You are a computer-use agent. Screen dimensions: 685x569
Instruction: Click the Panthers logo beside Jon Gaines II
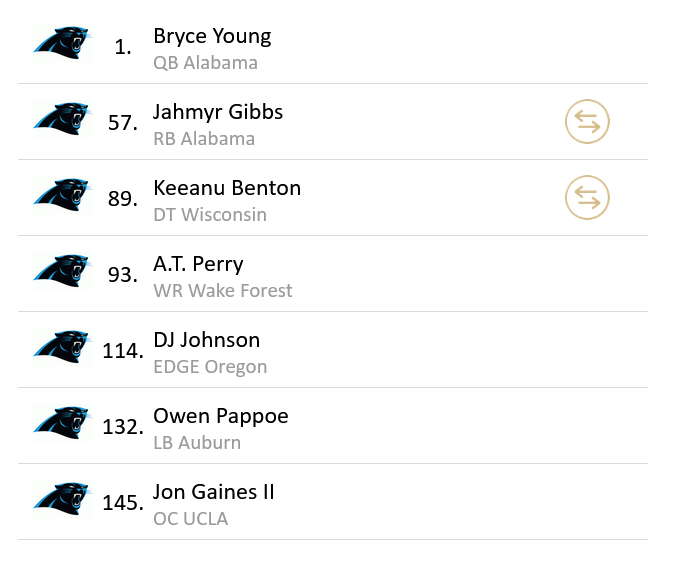coord(62,500)
